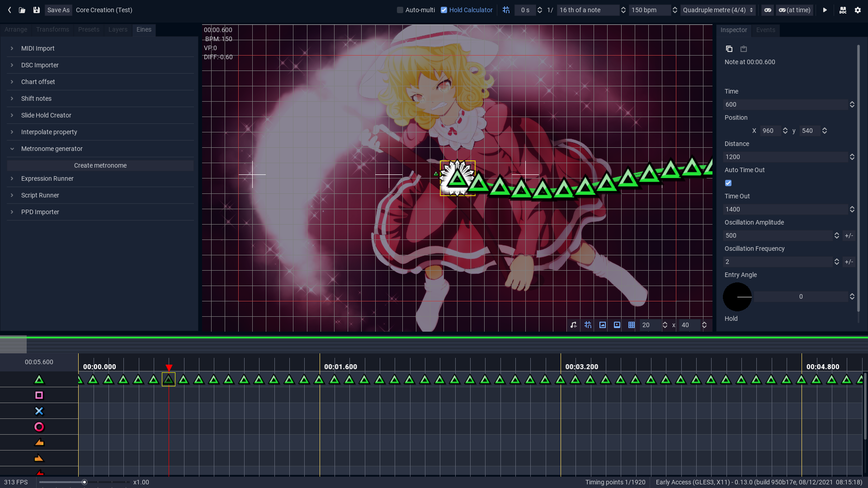The height and width of the screenshot is (488, 868).
Task: Save the chart with the floppy icon
Action: [37, 10]
